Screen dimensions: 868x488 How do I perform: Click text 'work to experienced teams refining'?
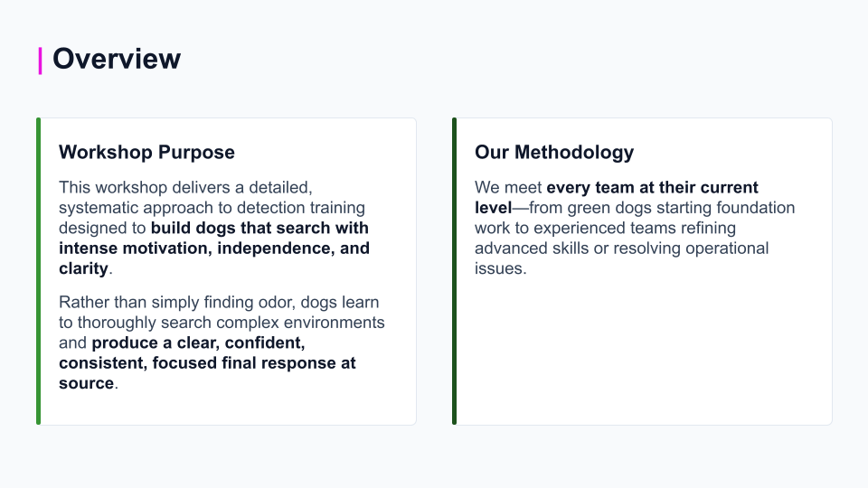(x=605, y=228)
